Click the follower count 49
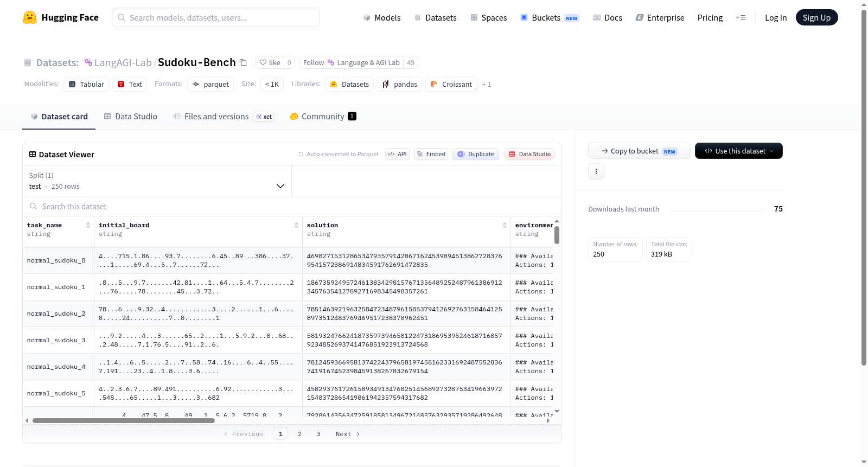This screenshot has width=868, height=467. (x=411, y=63)
